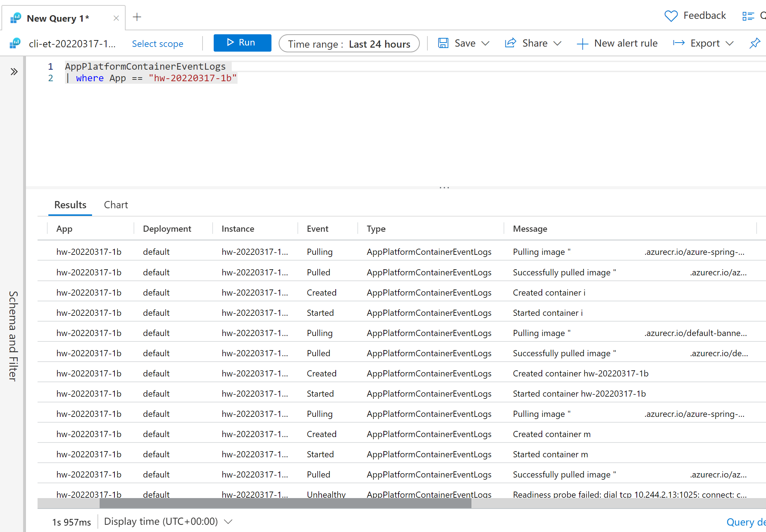Click the Select scope dropdown
Viewport: 766px width, 532px height.
(x=158, y=44)
